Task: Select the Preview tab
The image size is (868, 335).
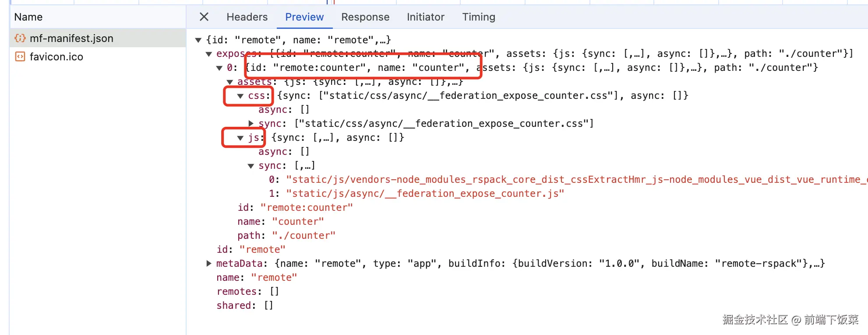Action: point(304,17)
